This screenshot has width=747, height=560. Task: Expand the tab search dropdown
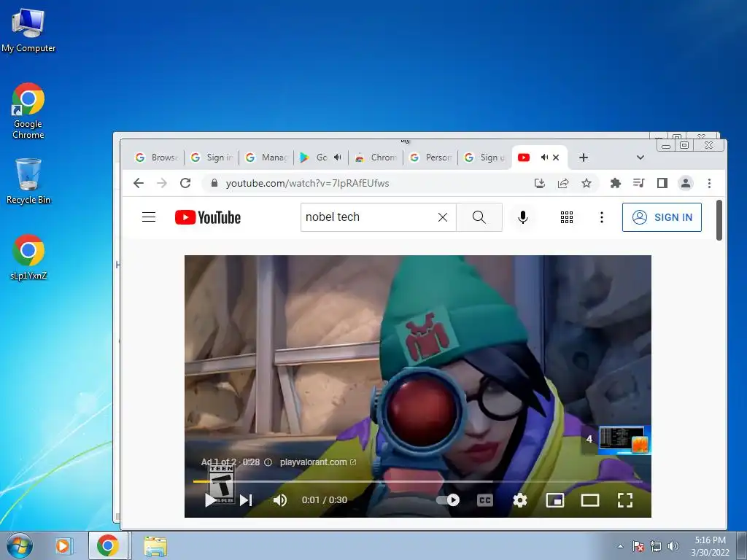pos(640,157)
